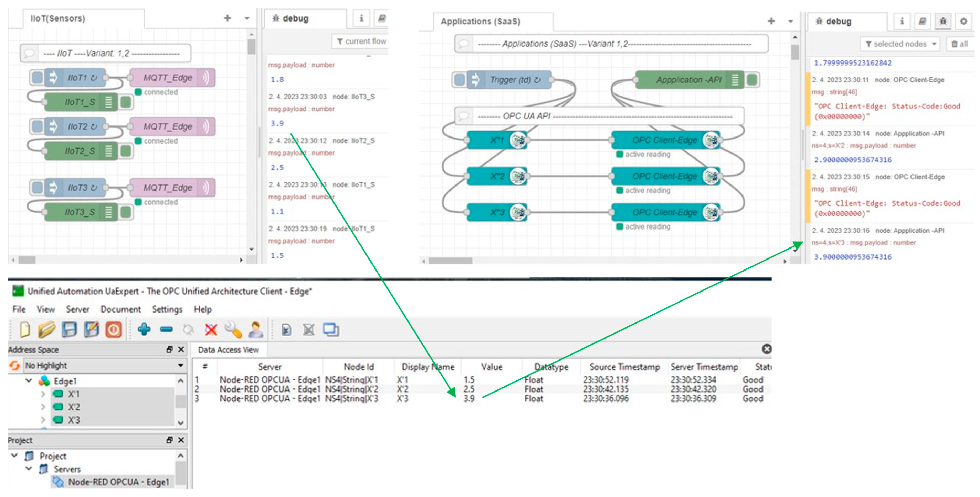Click the IIoT2 inject node trigger button
Screen dimensions: 980x497
coord(37,126)
